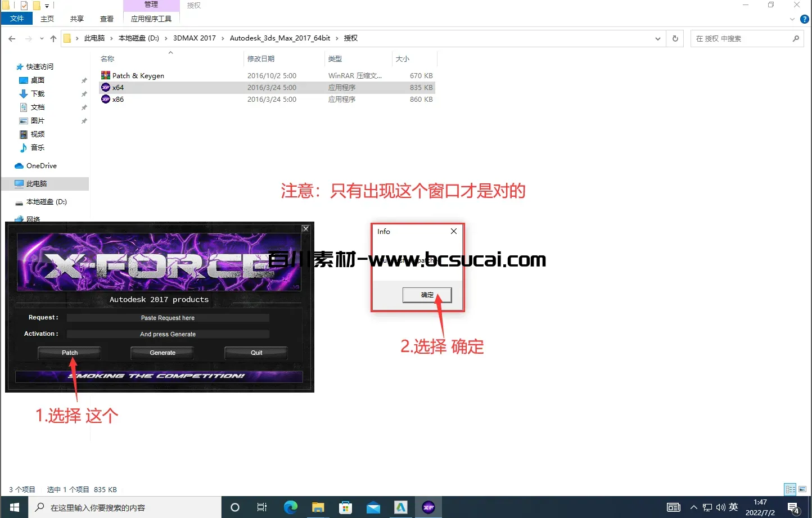Click the Activation field in keygen
The height and width of the screenshot is (518, 812).
point(168,334)
